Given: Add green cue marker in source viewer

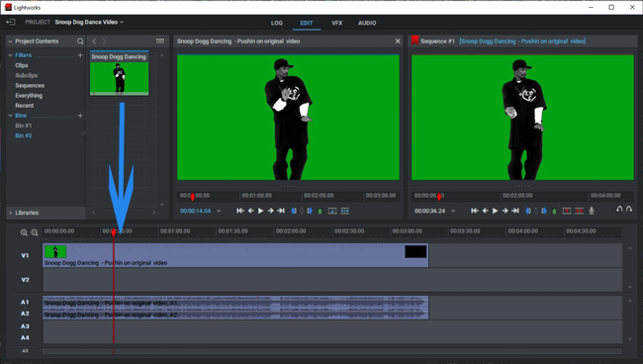Looking at the screenshot, I should click(321, 211).
